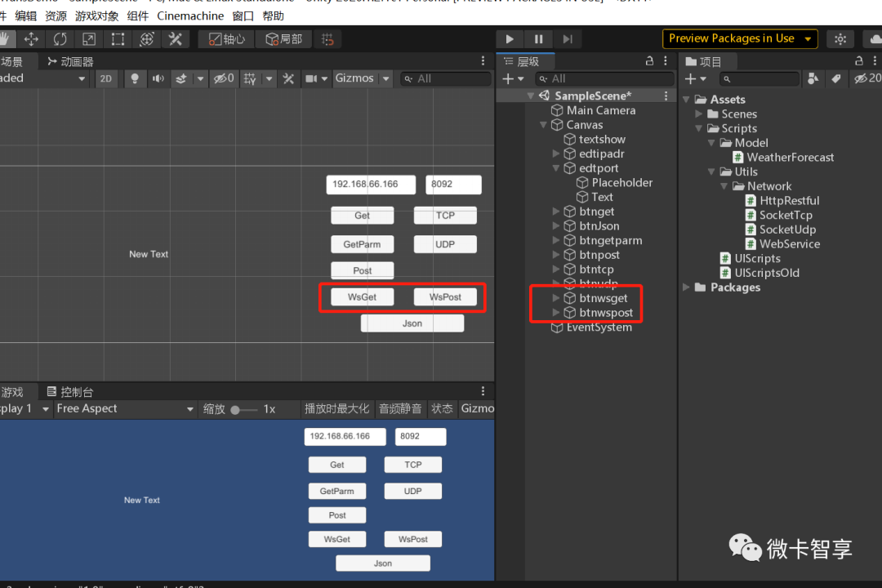
Task: Collapse the Network folder
Action: 724,186
